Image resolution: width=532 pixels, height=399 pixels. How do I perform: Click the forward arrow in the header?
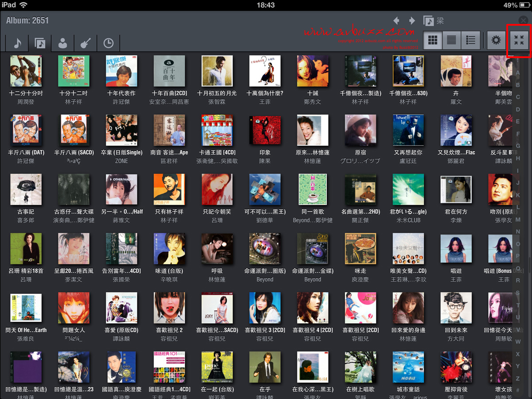[412, 20]
